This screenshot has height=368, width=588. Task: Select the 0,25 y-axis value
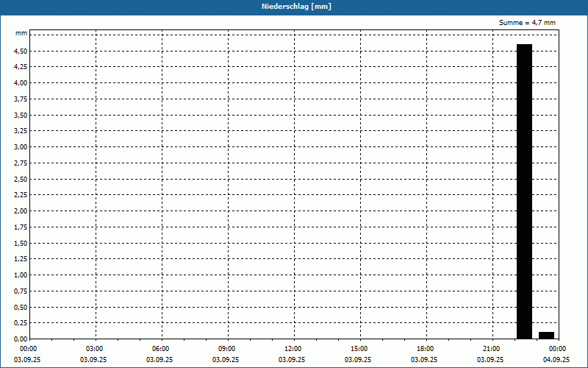click(x=21, y=324)
